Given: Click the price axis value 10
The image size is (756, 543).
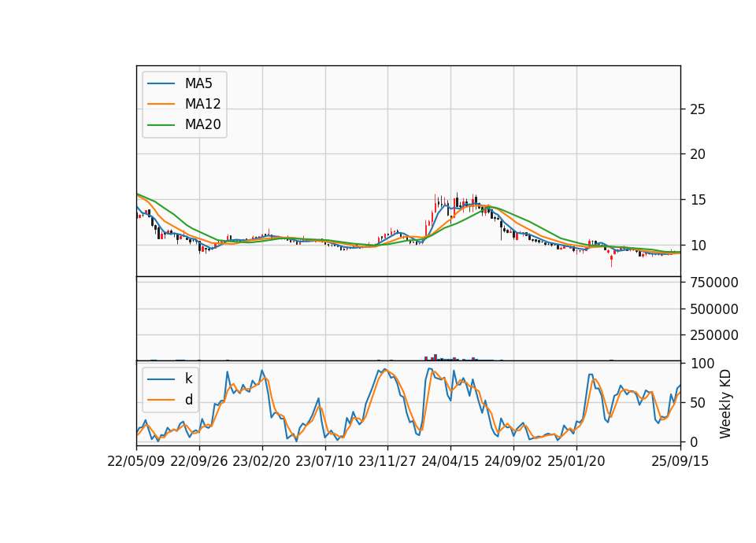Looking at the screenshot, I should [x=698, y=246].
